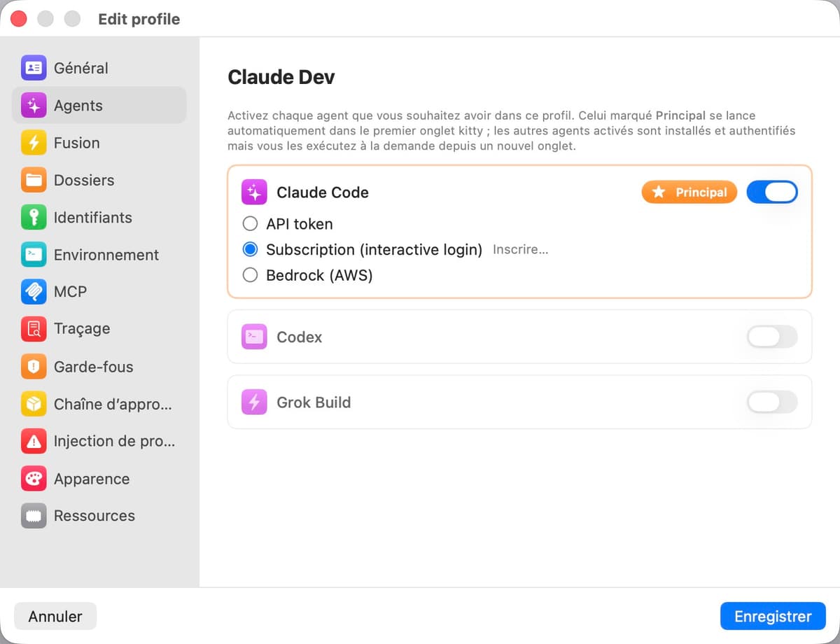840x644 pixels.
Task: Enable the Codex agent switch
Action: [x=772, y=337]
